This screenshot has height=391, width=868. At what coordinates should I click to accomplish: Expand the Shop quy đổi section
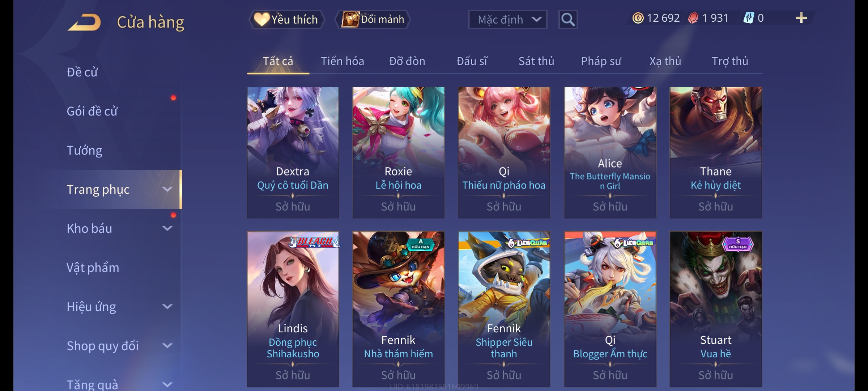pyautogui.click(x=167, y=346)
